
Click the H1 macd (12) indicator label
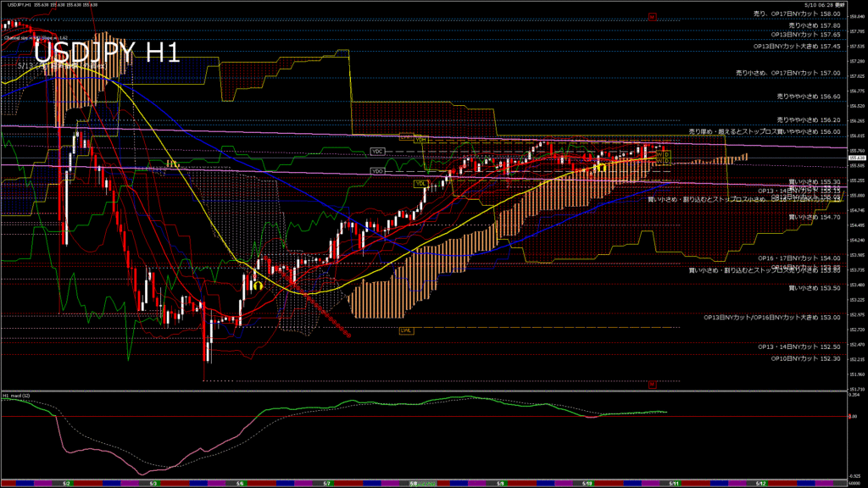pyautogui.click(x=16, y=396)
